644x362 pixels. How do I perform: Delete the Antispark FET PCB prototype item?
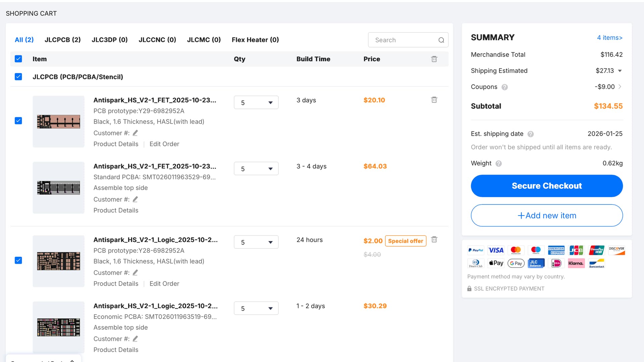click(434, 100)
